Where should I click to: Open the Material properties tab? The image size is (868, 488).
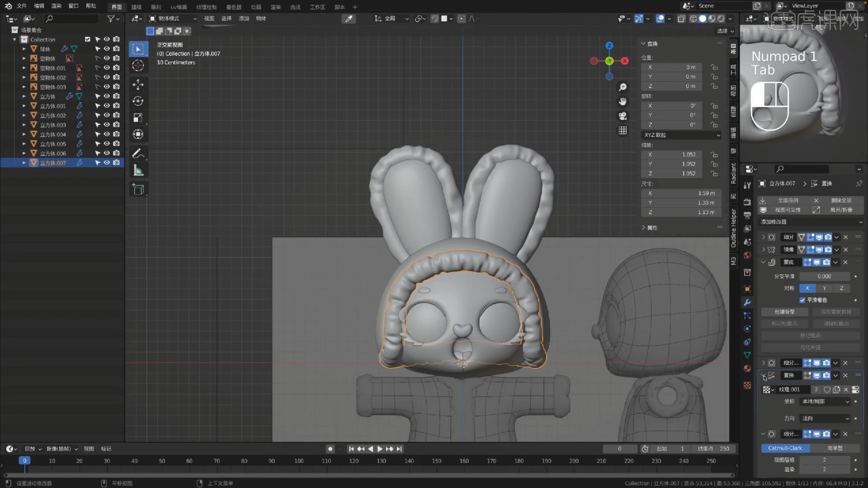(x=747, y=368)
